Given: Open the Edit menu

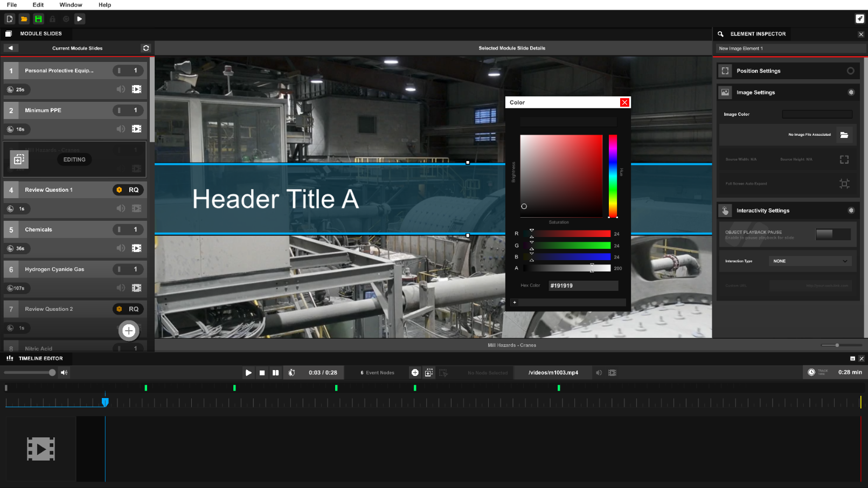Looking at the screenshot, I should click(38, 5).
